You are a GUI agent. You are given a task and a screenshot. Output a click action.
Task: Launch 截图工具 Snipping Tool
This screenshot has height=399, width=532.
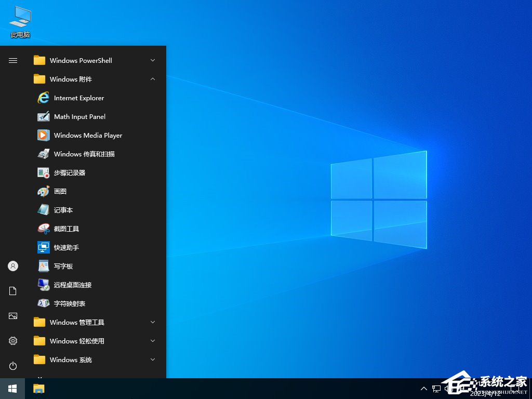click(95, 229)
